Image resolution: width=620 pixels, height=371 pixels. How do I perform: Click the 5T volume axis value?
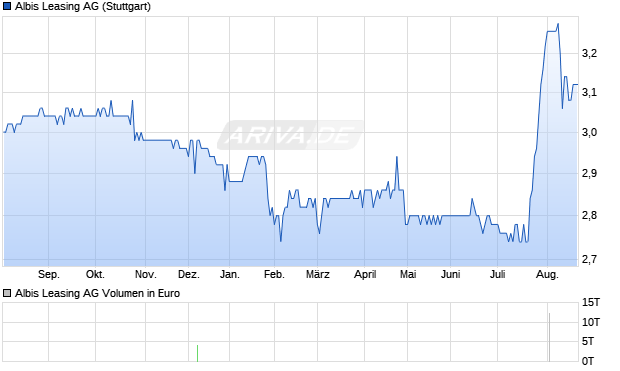tap(588, 341)
